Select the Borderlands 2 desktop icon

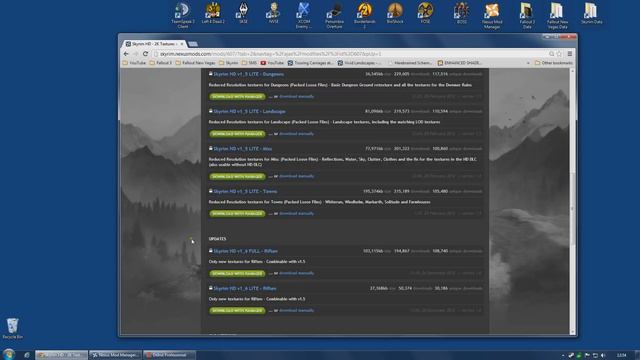(x=364, y=16)
